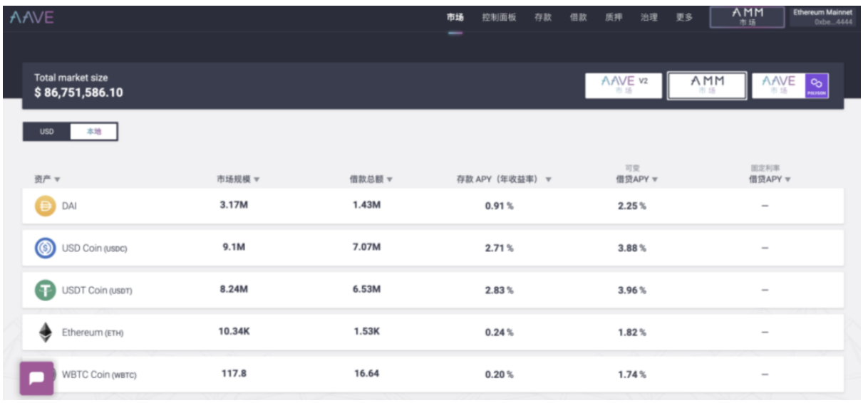The image size is (868, 403).
Task: Click USDT variable borrow APY 3.96 %
Action: 632,290
